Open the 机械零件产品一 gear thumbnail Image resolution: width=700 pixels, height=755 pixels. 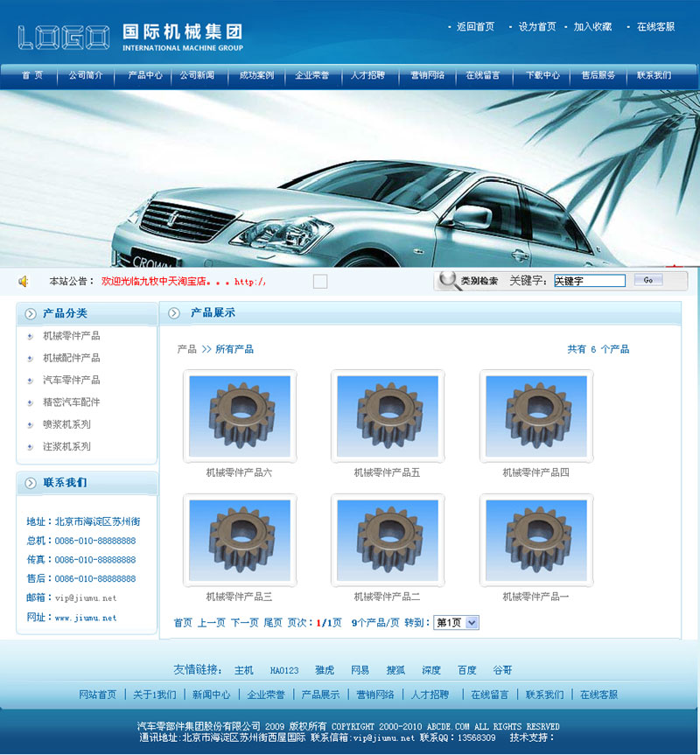[x=536, y=541]
